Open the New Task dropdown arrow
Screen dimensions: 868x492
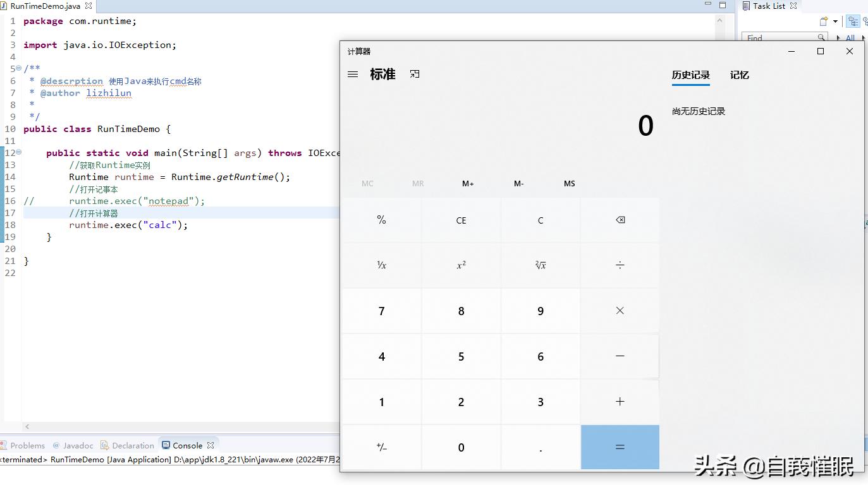[x=835, y=22]
